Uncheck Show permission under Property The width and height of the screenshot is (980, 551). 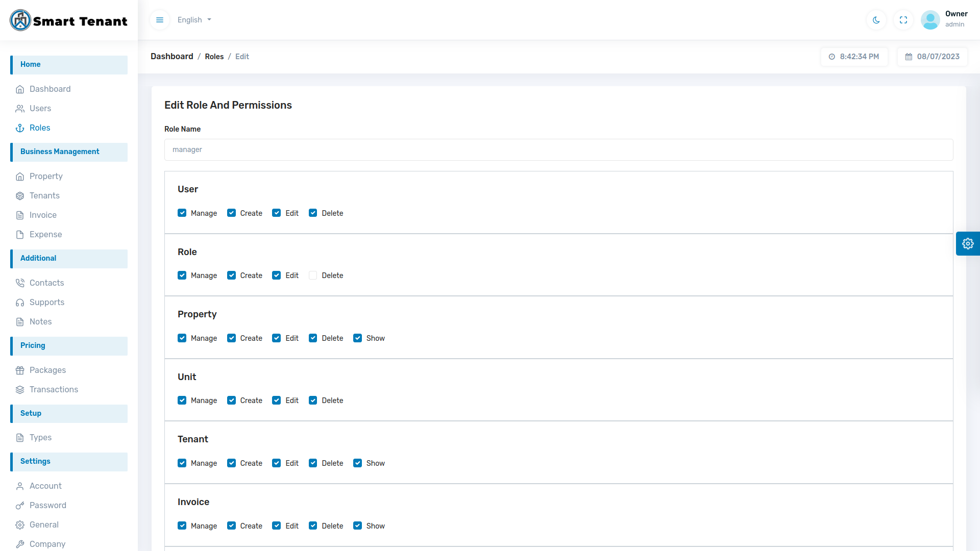pos(358,338)
